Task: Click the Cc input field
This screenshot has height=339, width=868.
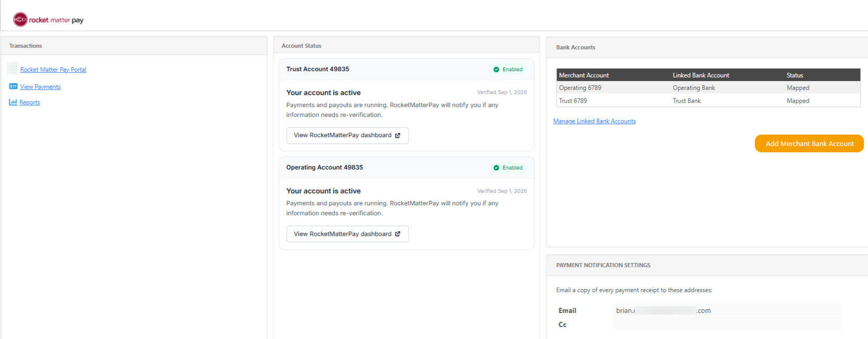Action: click(x=727, y=324)
